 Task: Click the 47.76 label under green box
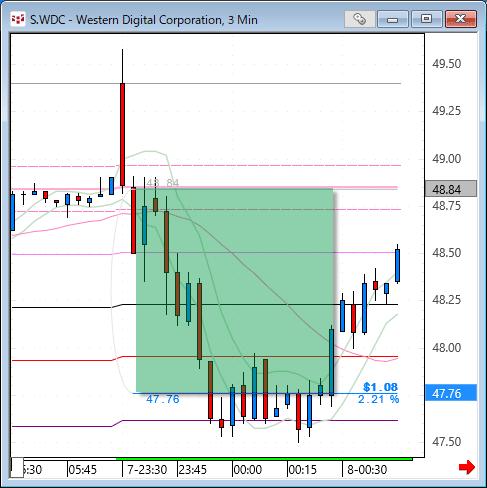[x=163, y=399]
